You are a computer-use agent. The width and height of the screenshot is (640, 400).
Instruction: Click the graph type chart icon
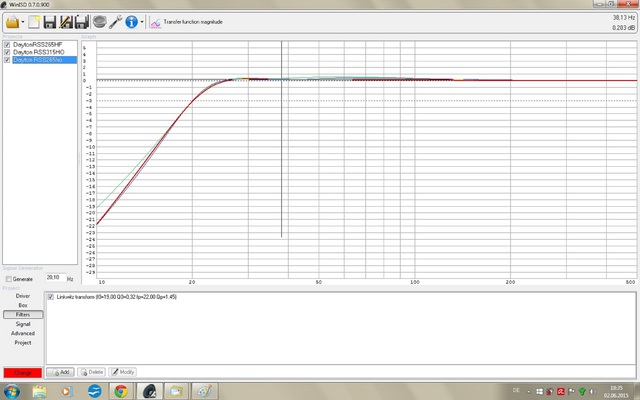coord(155,21)
